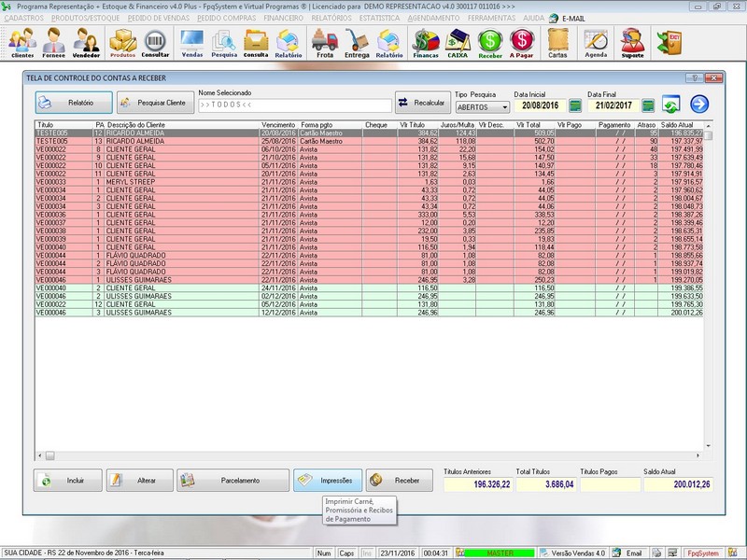Open the red A Pagar dollar icon
Screen dimensions: 747x560
(x=522, y=42)
